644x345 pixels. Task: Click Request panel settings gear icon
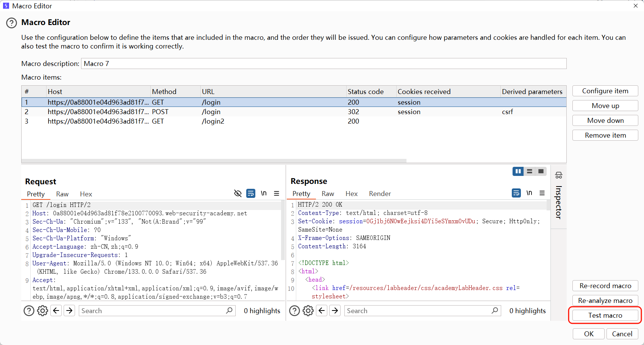click(x=42, y=311)
